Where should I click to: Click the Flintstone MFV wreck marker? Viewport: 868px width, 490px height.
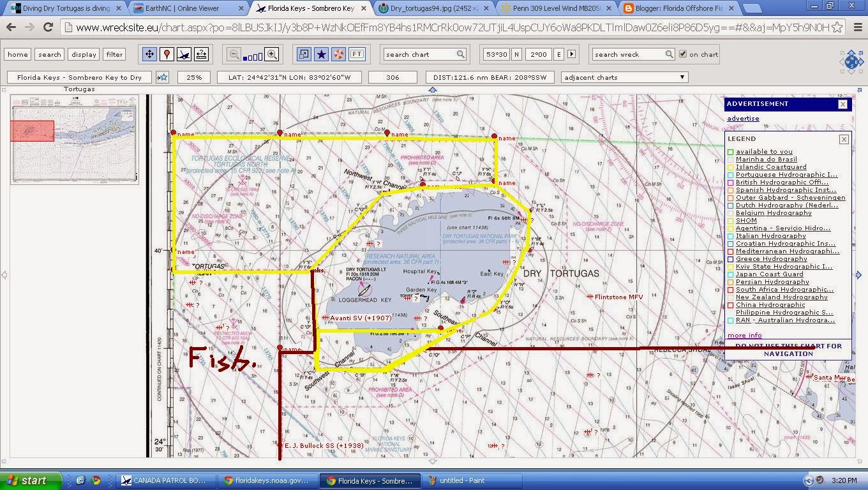(590, 297)
